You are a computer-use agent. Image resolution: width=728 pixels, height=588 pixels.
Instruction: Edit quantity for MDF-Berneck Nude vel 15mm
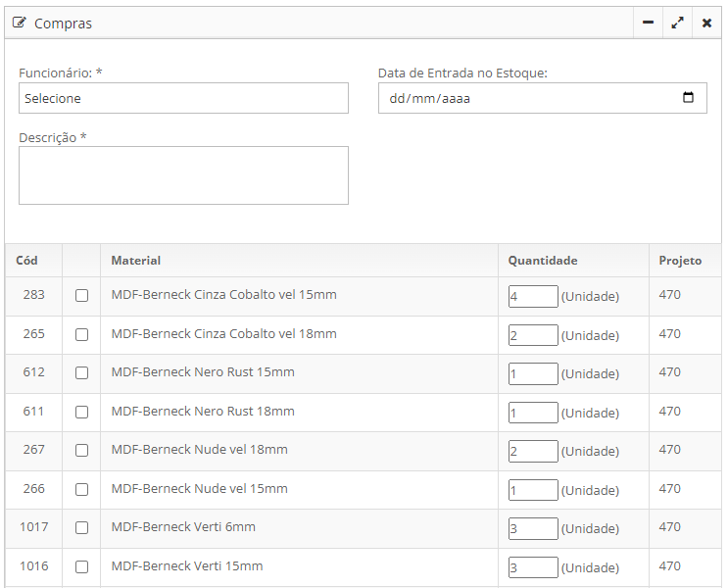coord(533,490)
